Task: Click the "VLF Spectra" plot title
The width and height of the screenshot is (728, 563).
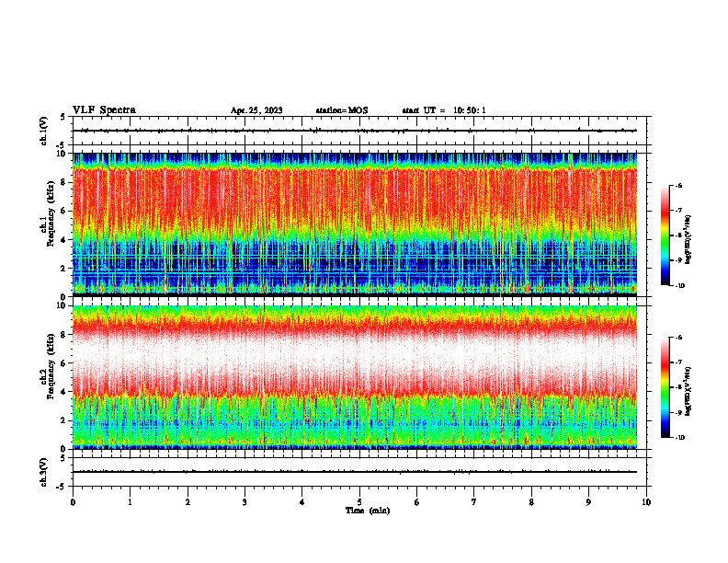Action: tap(104, 110)
